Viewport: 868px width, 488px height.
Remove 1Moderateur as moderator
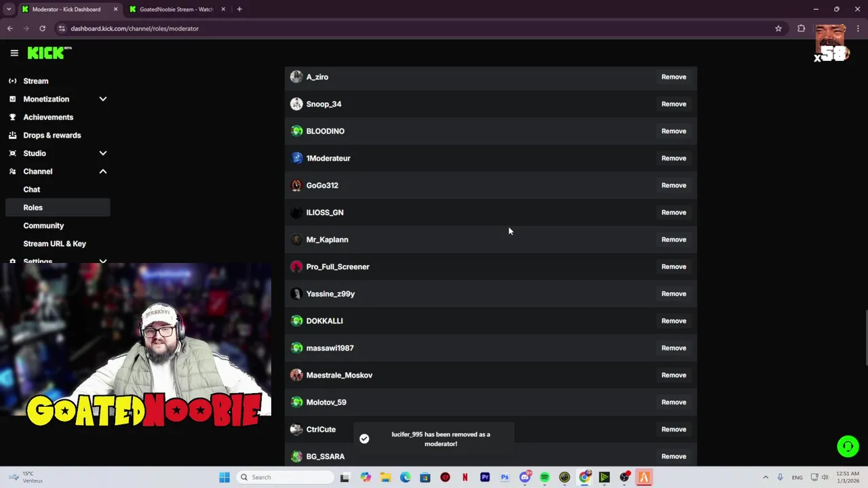(x=673, y=158)
